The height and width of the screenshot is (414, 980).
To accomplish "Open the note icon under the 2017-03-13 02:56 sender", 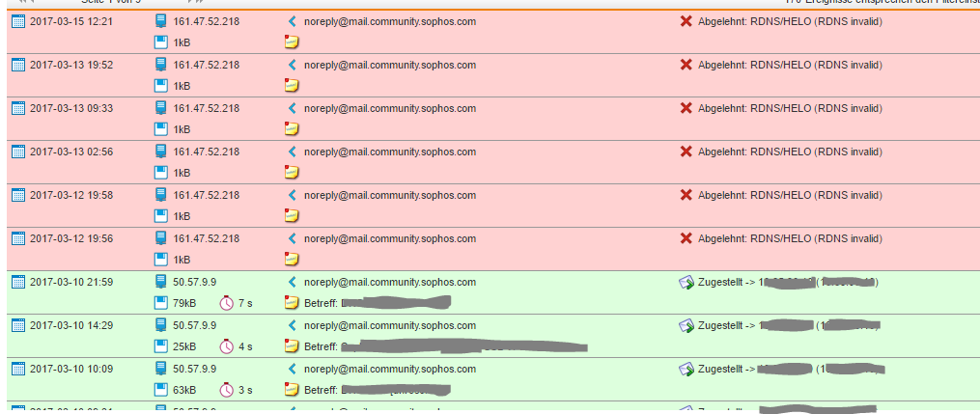I will coord(292,173).
